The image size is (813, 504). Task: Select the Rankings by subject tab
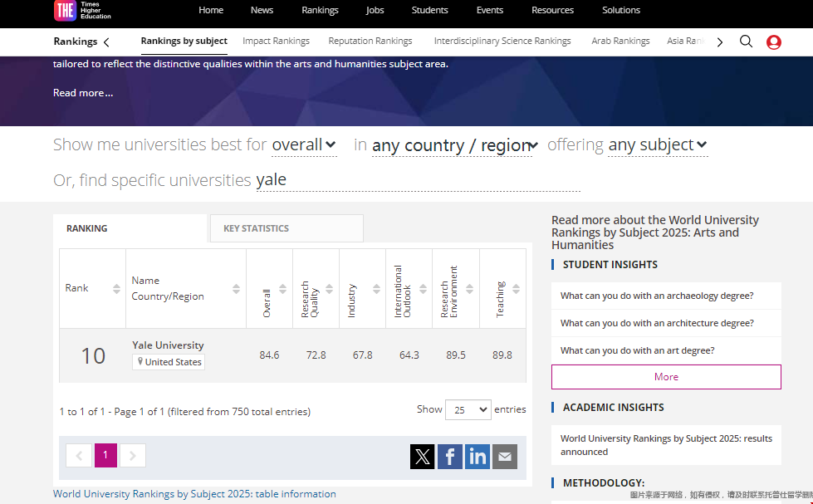184,41
